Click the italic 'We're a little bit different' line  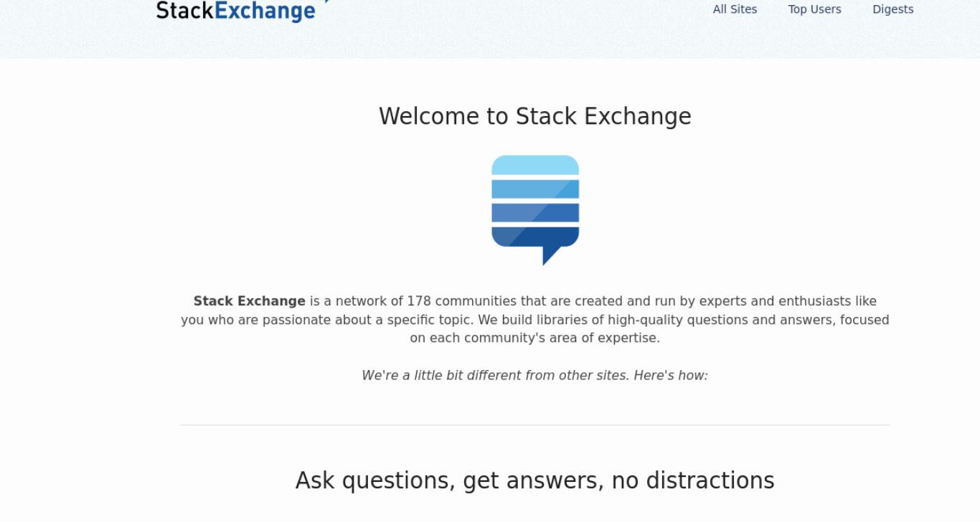tap(534, 375)
